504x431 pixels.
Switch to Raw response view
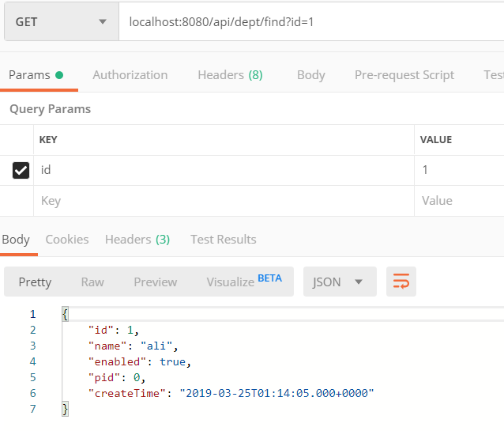(92, 282)
